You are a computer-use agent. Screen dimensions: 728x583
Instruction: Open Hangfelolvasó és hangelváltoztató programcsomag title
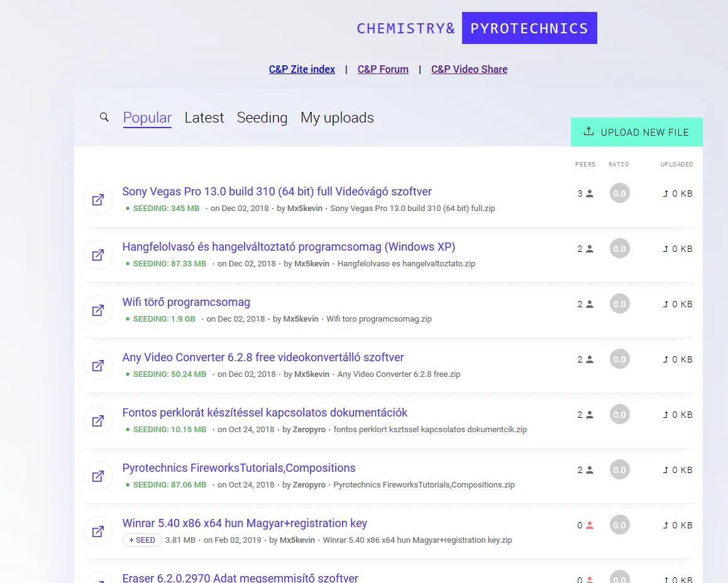pos(289,247)
